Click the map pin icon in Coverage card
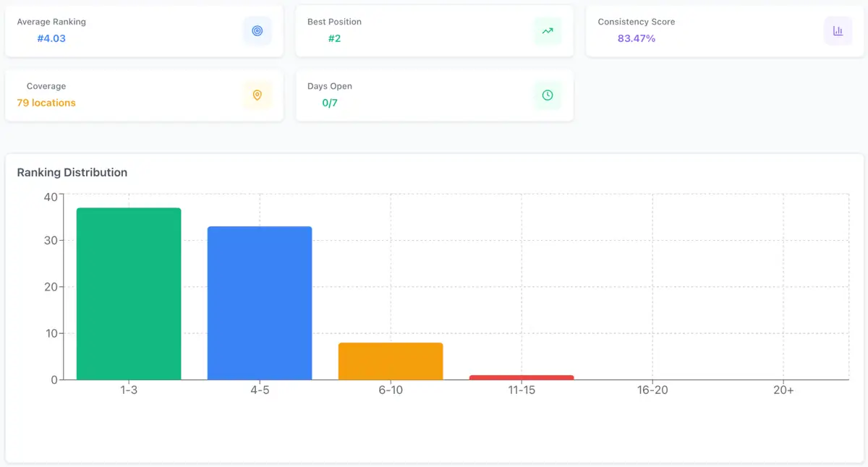This screenshot has height=467, width=868. pos(257,95)
